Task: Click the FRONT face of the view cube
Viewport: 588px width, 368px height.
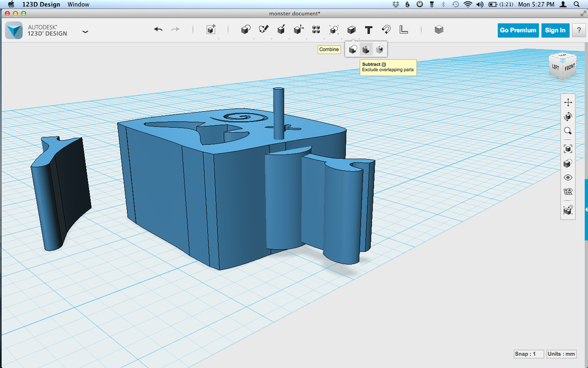Action: [x=569, y=67]
